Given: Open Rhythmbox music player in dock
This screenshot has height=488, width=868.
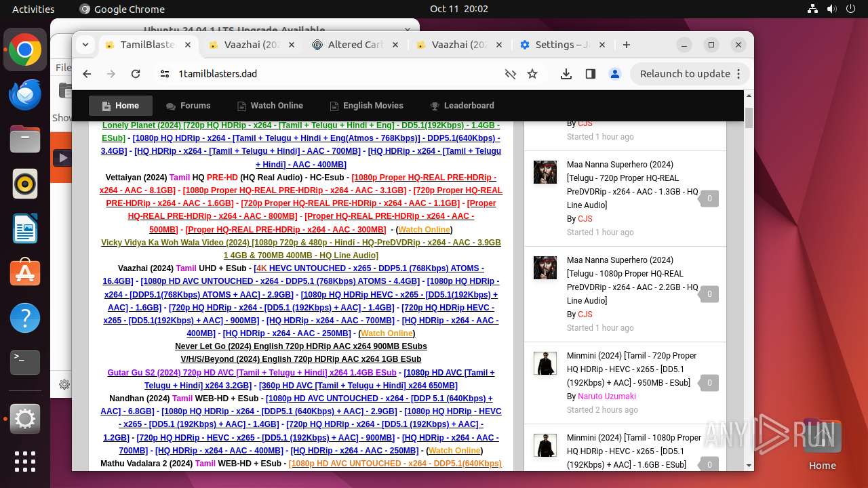Looking at the screenshot, I should coord(25,184).
